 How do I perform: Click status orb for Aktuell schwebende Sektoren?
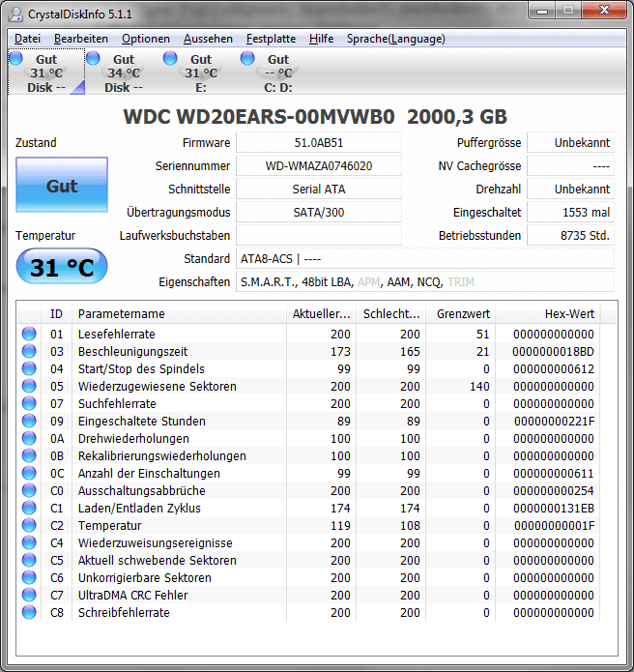pyautogui.click(x=29, y=560)
